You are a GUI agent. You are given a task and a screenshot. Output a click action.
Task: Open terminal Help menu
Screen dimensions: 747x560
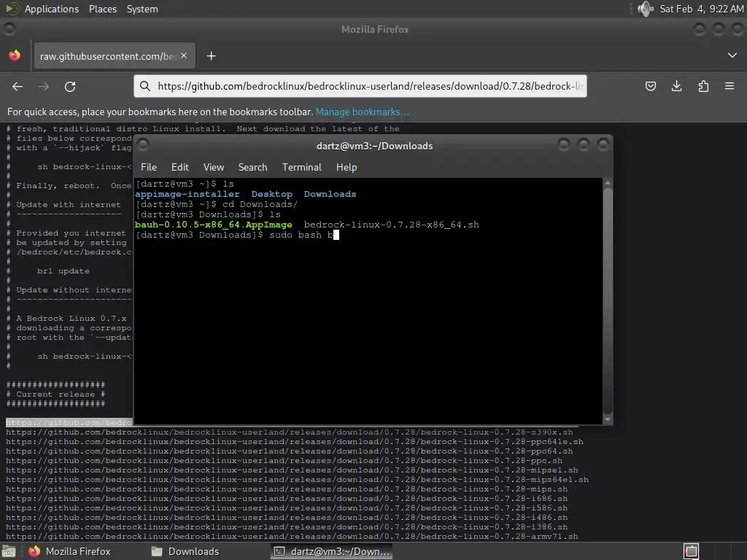(x=347, y=167)
